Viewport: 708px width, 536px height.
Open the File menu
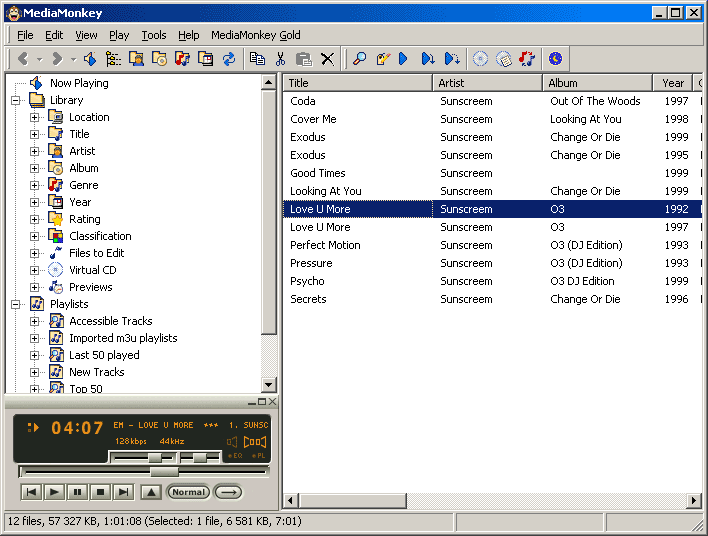click(25, 35)
